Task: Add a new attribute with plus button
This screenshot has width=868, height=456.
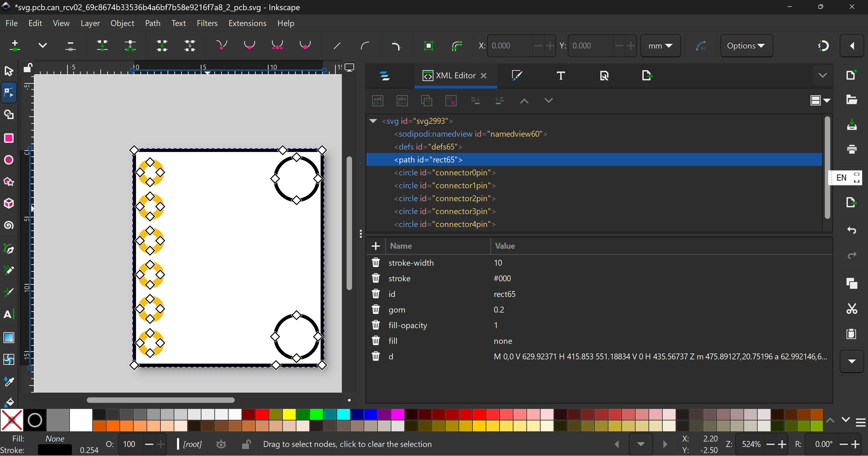Action: (376, 246)
